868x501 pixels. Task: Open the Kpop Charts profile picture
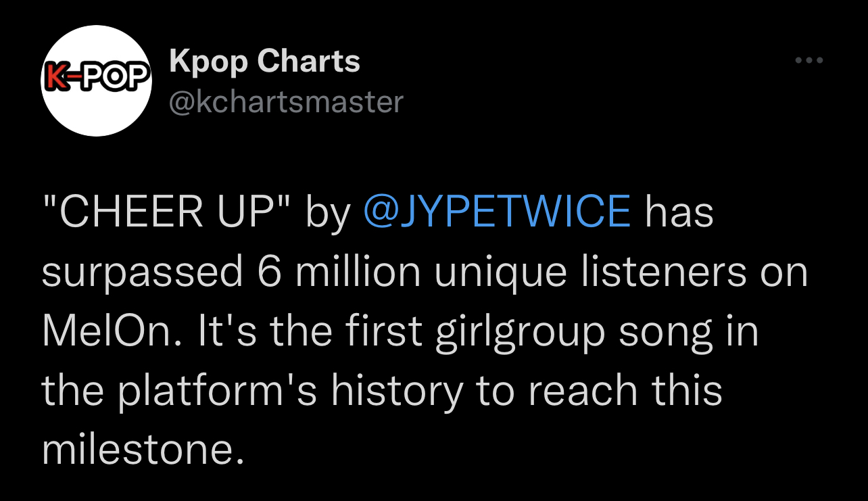(x=97, y=81)
